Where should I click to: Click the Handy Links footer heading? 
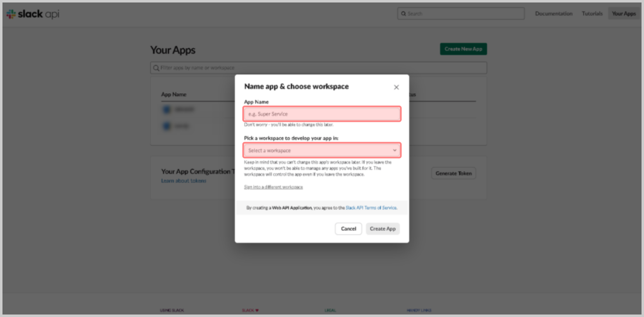tap(419, 310)
